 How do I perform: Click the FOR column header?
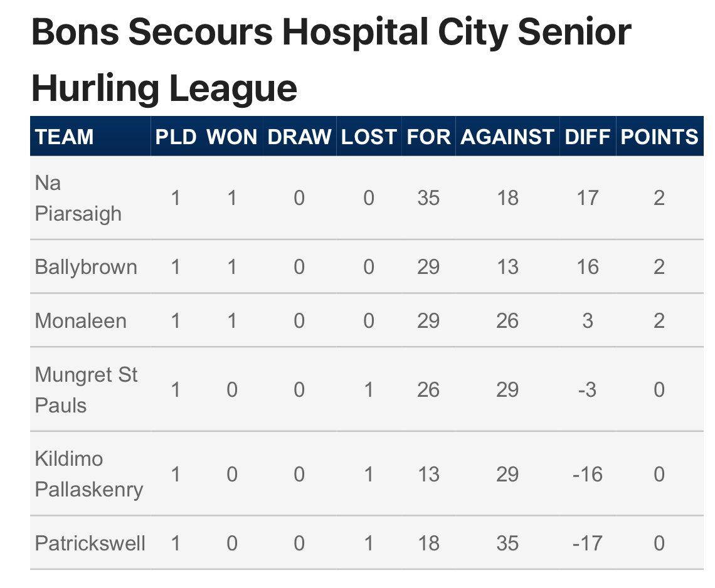(x=428, y=137)
